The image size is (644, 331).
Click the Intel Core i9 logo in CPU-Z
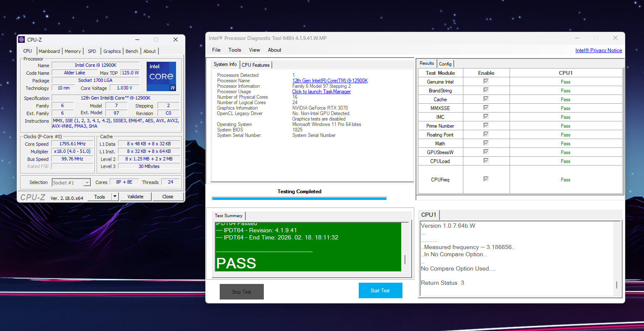pyautogui.click(x=161, y=76)
